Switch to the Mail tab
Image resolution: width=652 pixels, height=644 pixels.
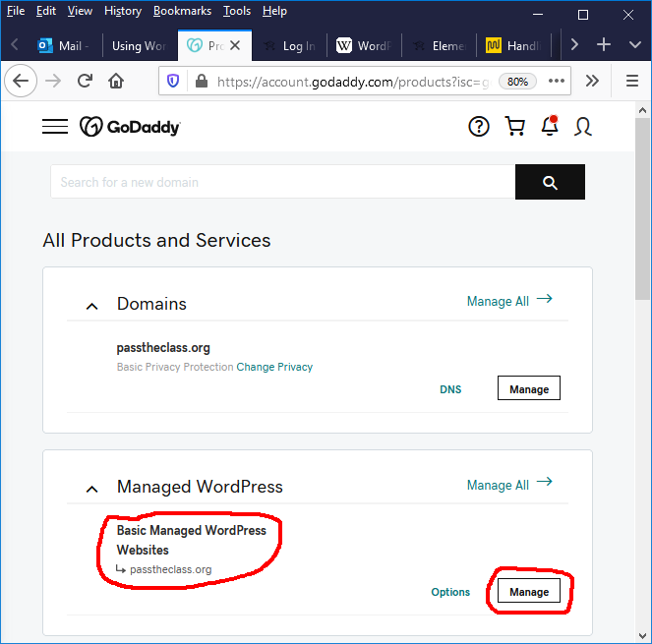(65, 45)
